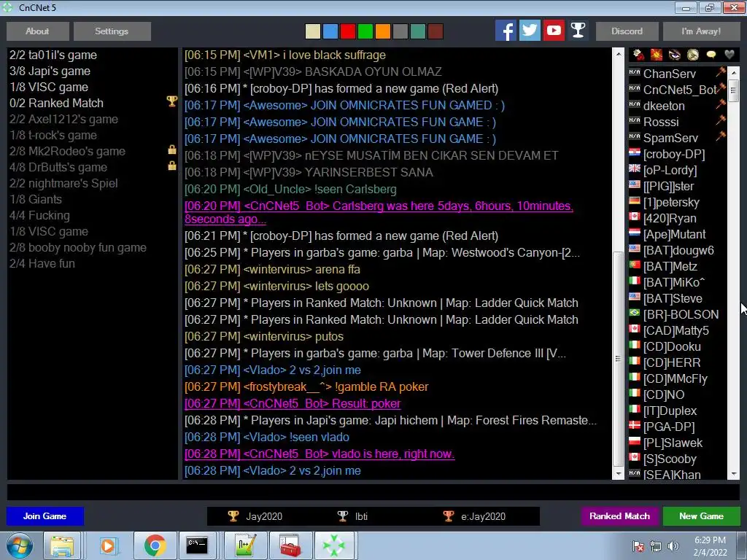Click the hammer icon next to dkeeton
This screenshot has height=560, width=747.
(x=720, y=104)
